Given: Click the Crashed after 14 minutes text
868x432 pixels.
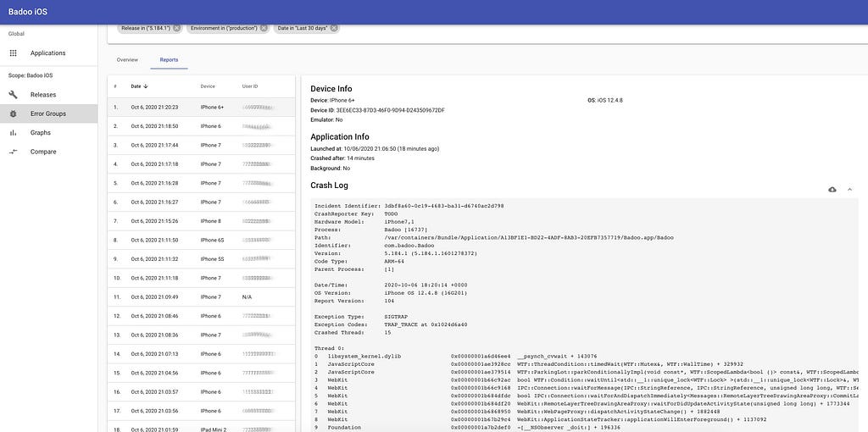Looking at the screenshot, I should [342, 158].
